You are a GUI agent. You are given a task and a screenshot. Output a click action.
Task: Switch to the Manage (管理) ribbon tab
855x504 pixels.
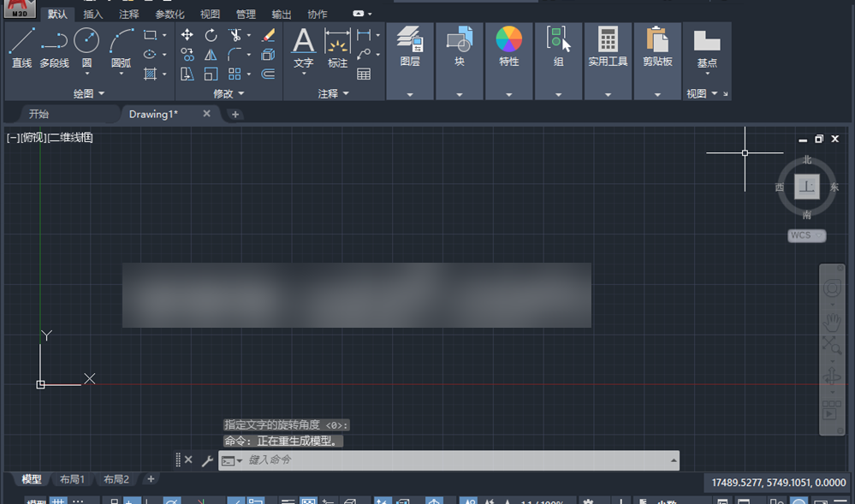pyautogui.click(x=246, y=15)
